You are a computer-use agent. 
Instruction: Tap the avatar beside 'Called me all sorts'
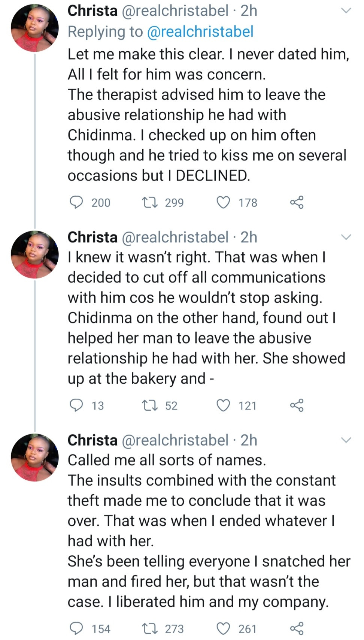pos(34,458)
